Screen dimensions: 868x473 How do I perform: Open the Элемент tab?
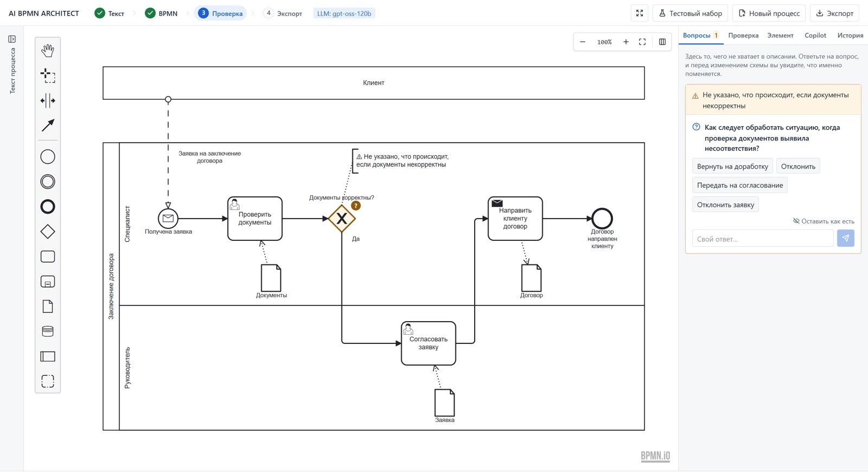pyautogui.click(x=780, y=35)
